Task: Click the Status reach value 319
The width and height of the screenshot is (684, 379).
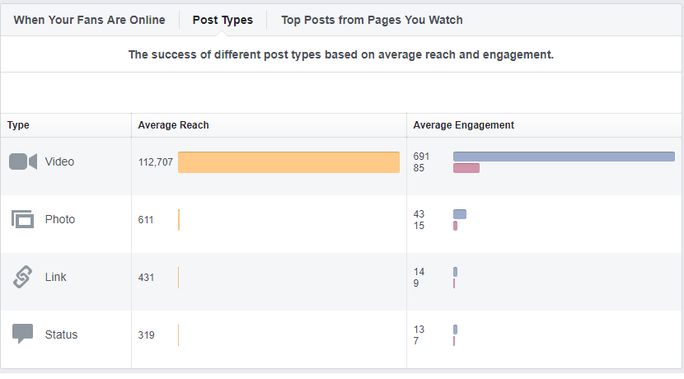Action: coord(146,335)
